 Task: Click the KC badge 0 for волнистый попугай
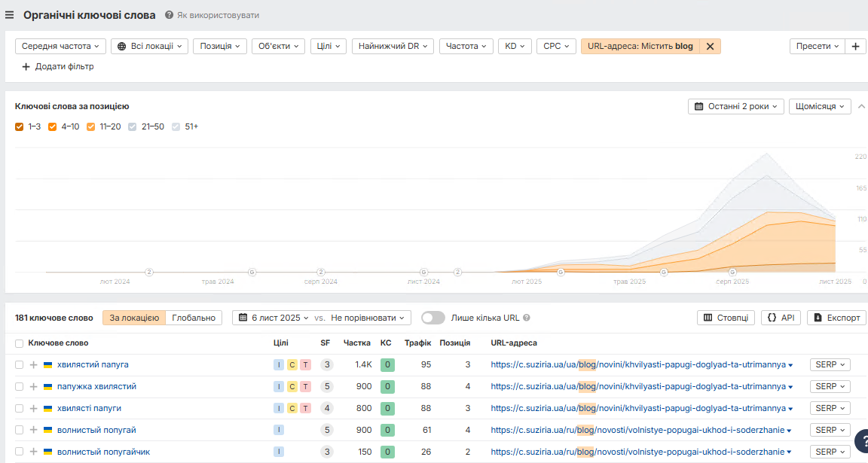click(387, 430)
